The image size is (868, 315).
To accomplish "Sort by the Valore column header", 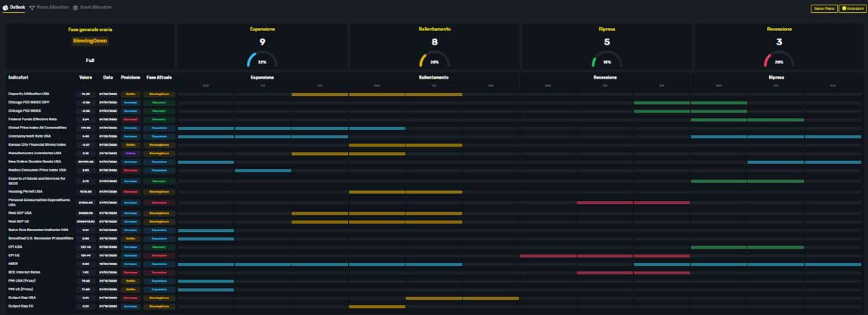I will 85,78.
